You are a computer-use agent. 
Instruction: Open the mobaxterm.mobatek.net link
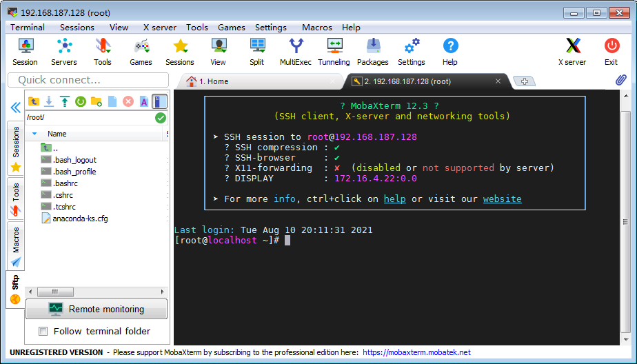pyautogui.click(x=416, y=352)
